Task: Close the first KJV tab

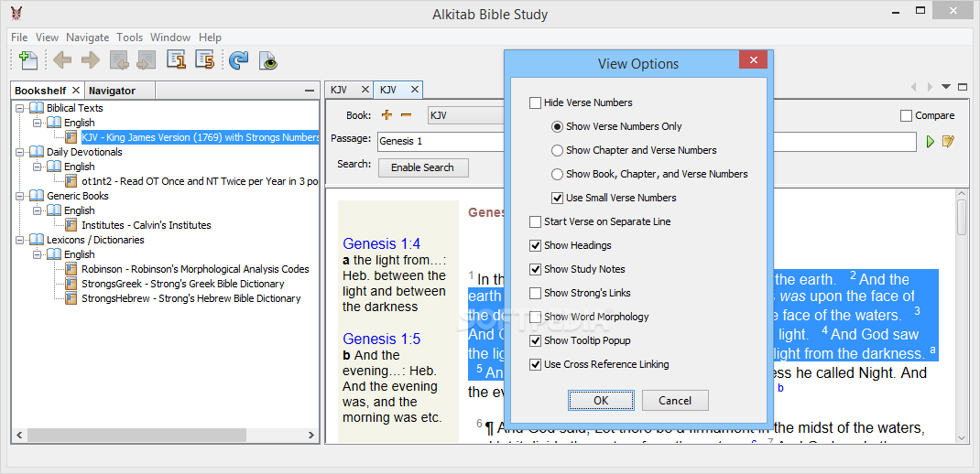Action: click(x=365, y=90)
